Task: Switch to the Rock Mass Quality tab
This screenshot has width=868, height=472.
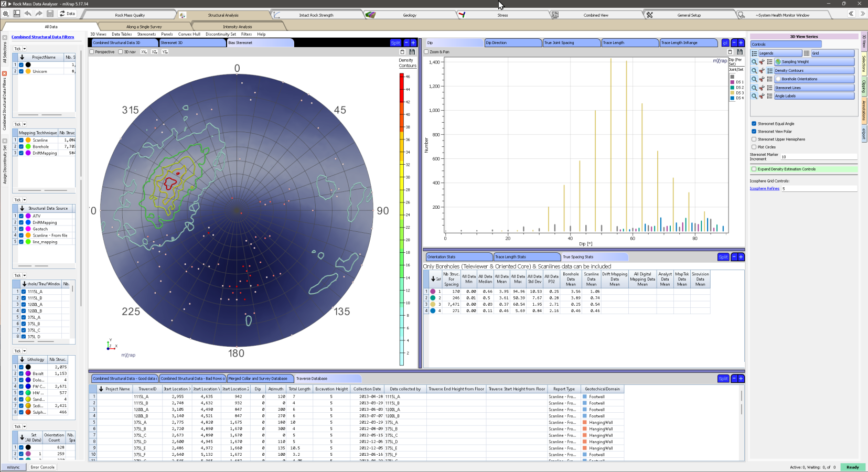Action: point(130,15)
